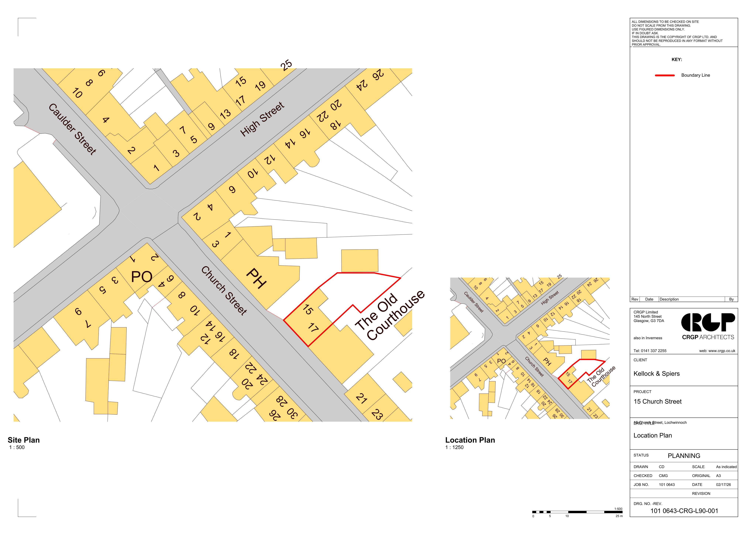The width and height of the screenshot is (756, 535).
Task: Click 'The Old Courthouse' label on Site Plan
Action: coord(390,315)
